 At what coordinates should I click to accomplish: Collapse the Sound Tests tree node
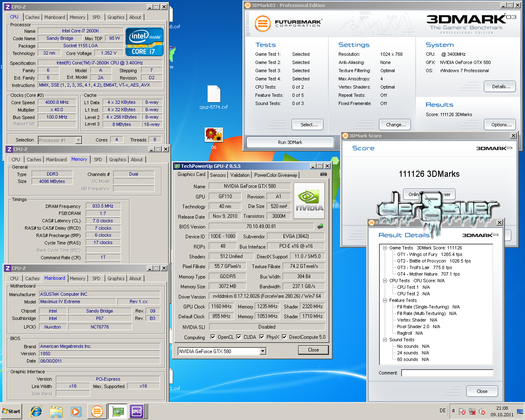pyautogui.click(x=385, y=340)
